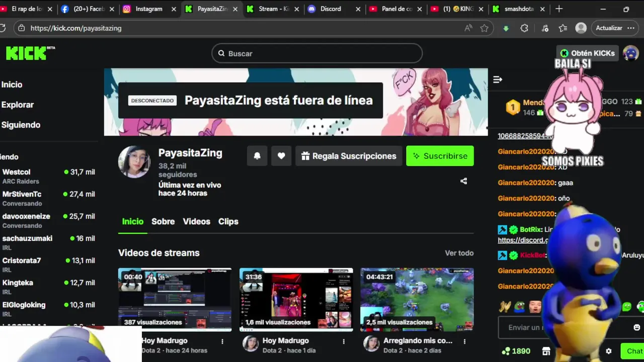Open the 00:40 stream video thumbnail

[x=175, y=300]
